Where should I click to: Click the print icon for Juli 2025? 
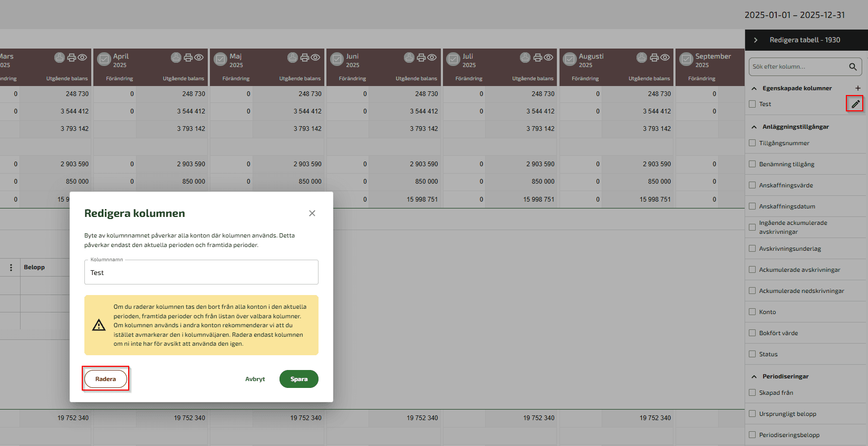tap(537, 58)
